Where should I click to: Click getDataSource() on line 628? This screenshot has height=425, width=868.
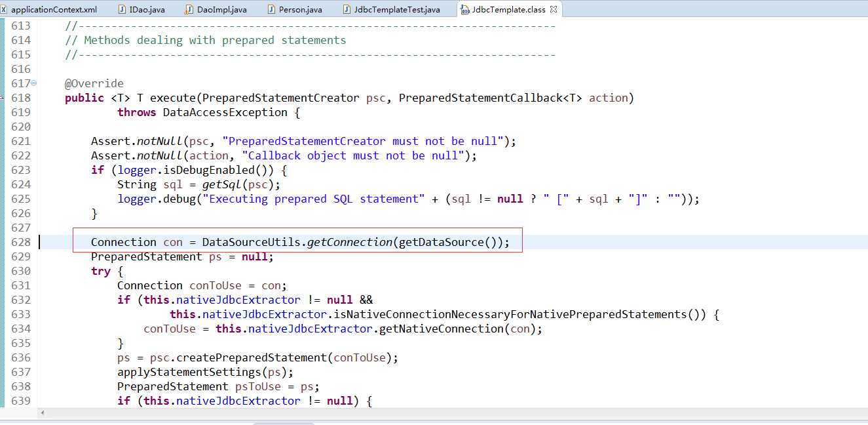(448, 242)
